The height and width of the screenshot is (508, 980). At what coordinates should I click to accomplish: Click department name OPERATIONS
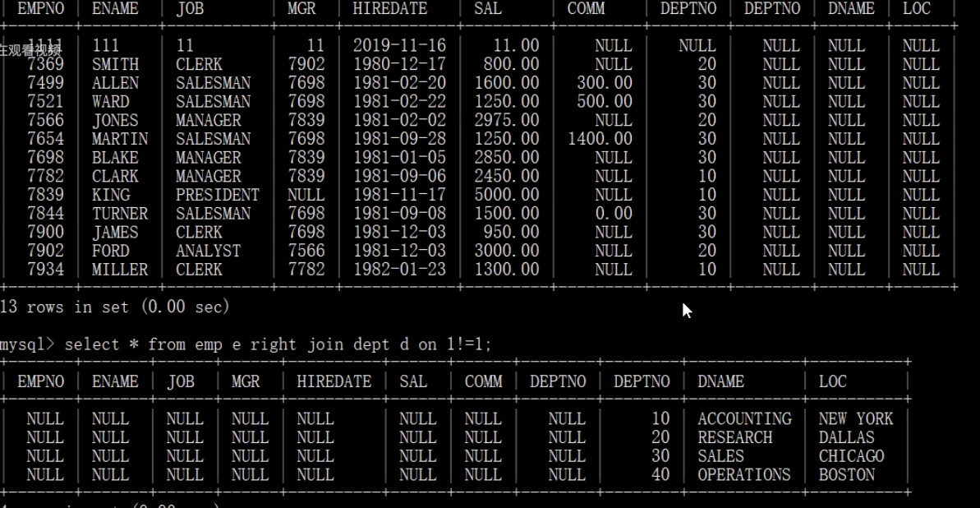pyautogui.click(x=744, y=475)
